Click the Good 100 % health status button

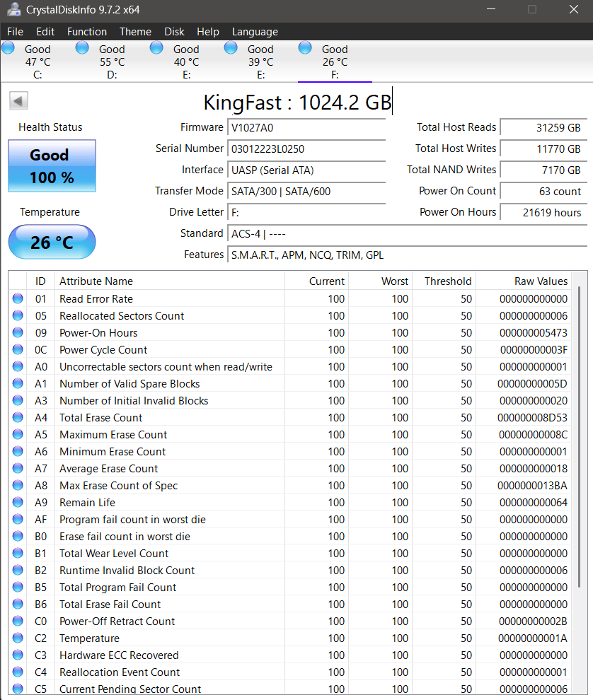coord(52,165)
